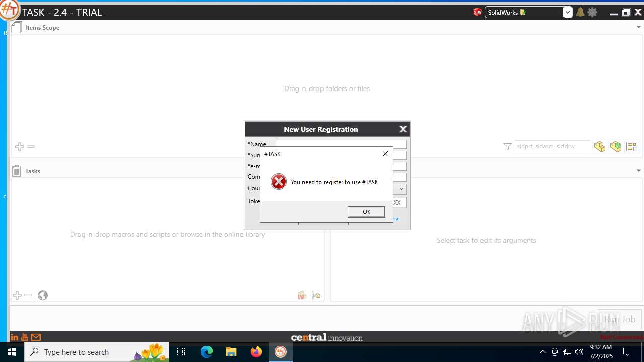This screenshot has height=362, width=644.
Task: Open the Country dropdown in registration form
Action: (x=401, y=189)
